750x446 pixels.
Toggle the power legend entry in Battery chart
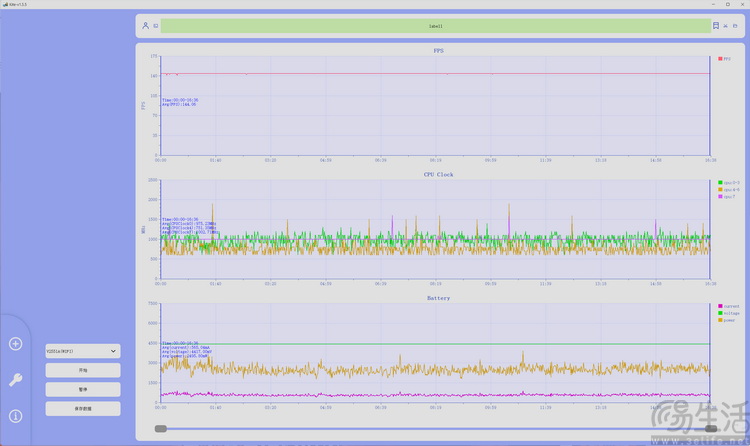pyautogui.click(x=728, y=320)
